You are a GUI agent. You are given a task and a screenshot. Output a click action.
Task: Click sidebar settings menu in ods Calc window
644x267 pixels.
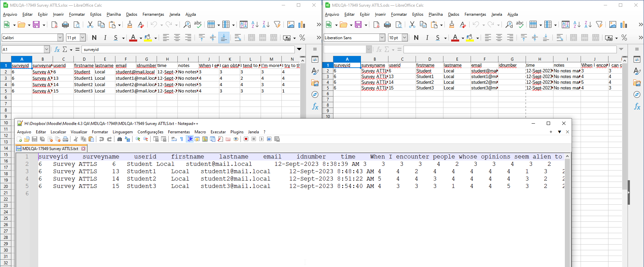tap(637, 49)
